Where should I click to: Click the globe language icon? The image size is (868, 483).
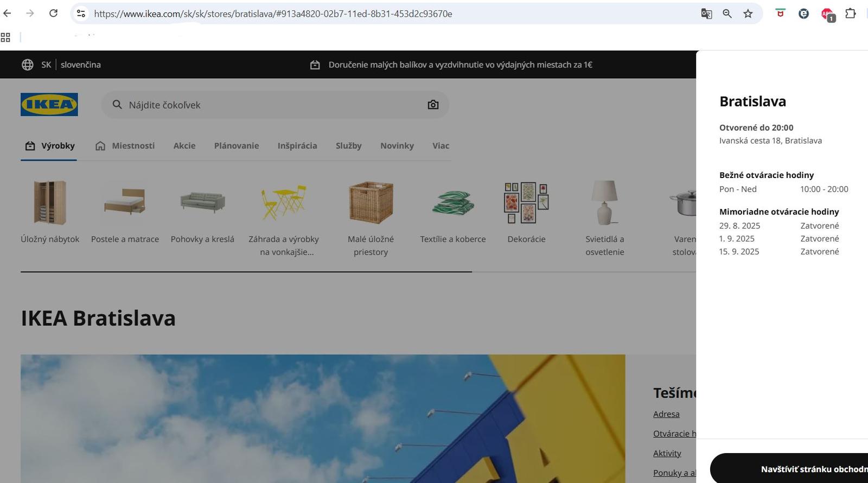pyautogui.click(x=28, y=65)
